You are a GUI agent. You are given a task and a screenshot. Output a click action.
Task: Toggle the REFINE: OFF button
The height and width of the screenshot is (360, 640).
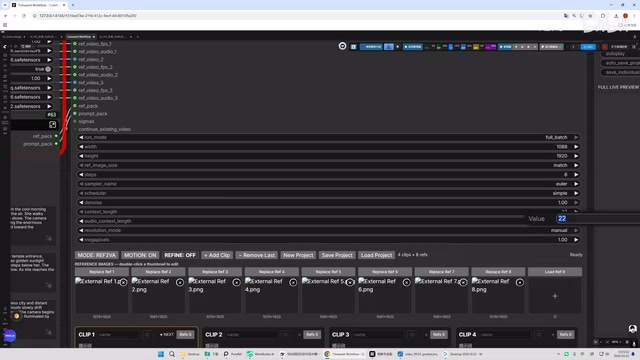click(180, 255)
